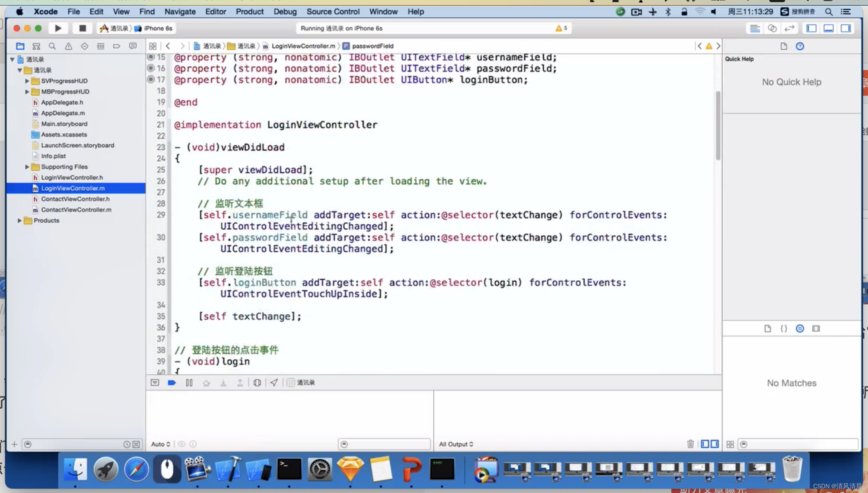Image resolution: width=868 pixels, height=493 pixels.
Task: Toggle the console pane
Action: (715, 444)
